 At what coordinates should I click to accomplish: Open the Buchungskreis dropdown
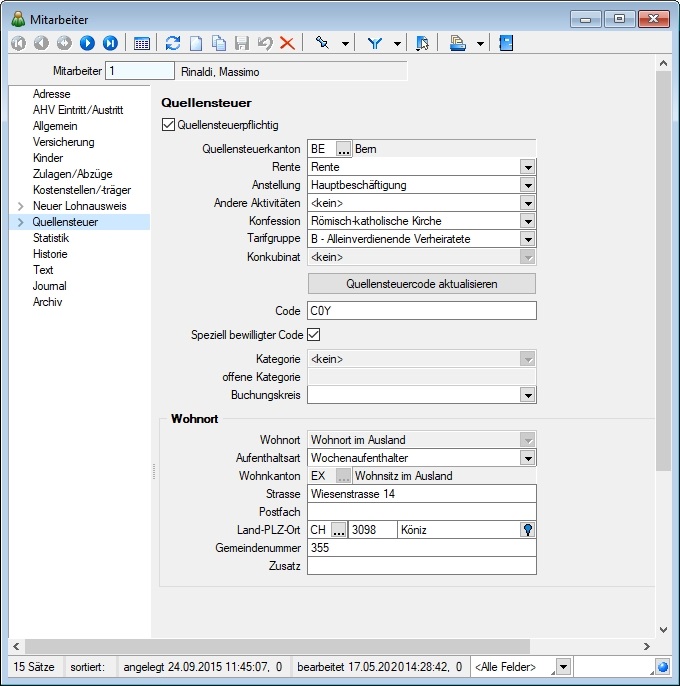coord(528,395)
